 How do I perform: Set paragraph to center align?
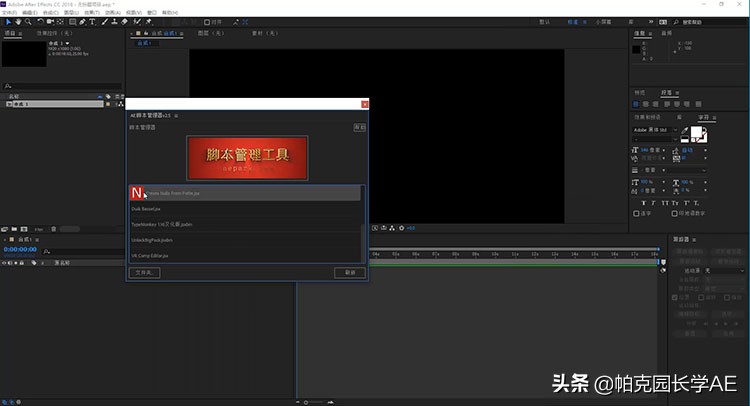(x=645, y=104)
